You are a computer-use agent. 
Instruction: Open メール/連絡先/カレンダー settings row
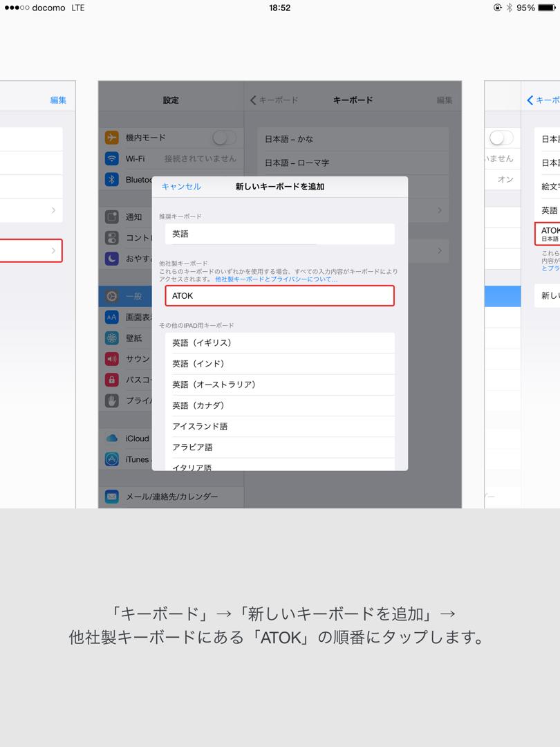(x=171, y=497)
